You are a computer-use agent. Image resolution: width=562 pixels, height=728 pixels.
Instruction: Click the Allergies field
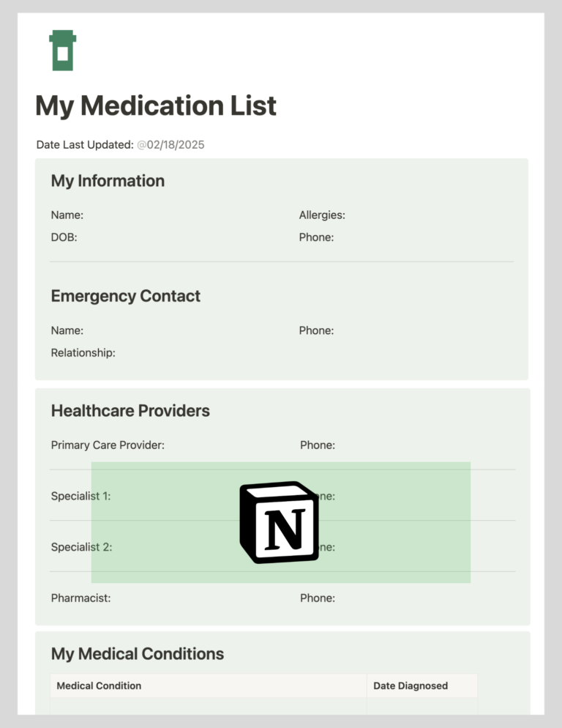click(322, 215)
